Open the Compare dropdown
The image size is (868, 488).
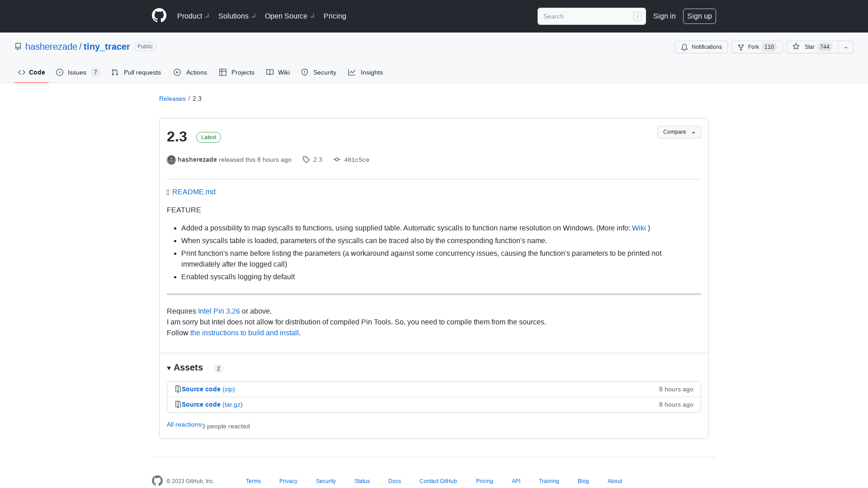pos(679,132)
